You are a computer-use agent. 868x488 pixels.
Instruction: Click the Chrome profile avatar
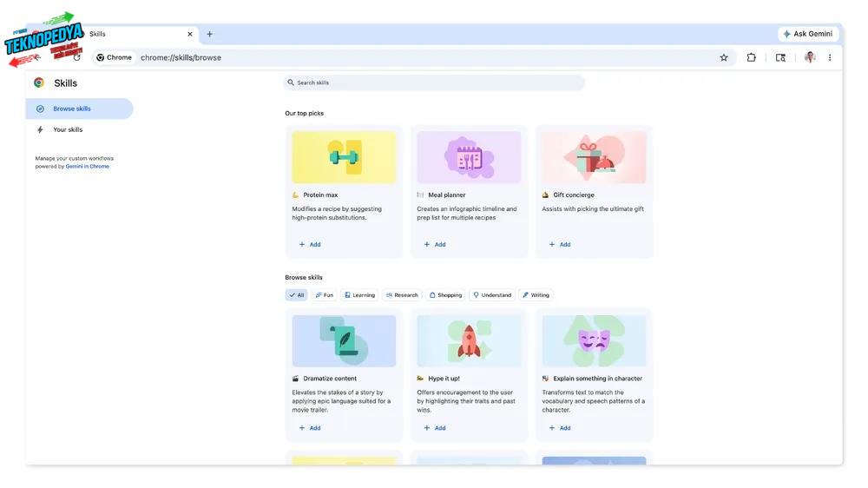coord(810,57)
